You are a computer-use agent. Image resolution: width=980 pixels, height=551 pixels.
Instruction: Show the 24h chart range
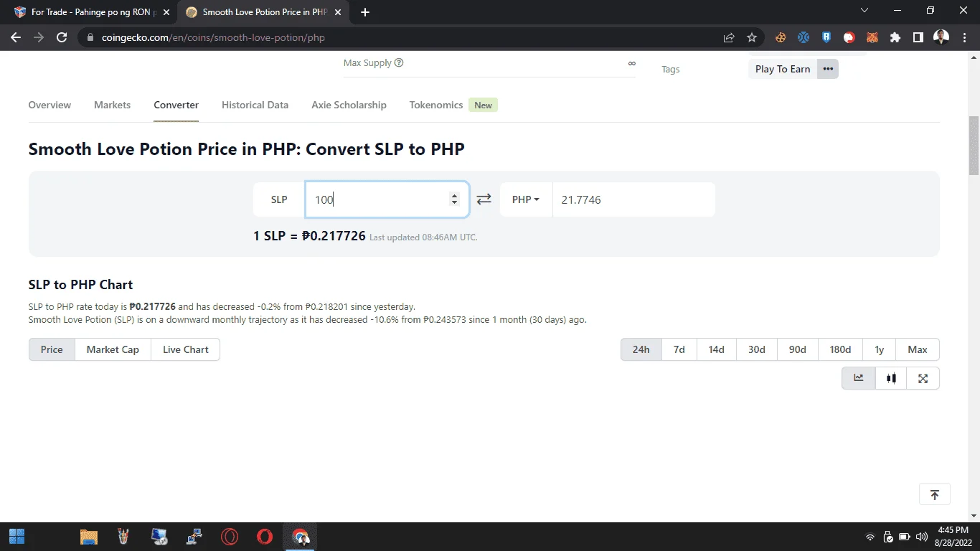point(641,349)
